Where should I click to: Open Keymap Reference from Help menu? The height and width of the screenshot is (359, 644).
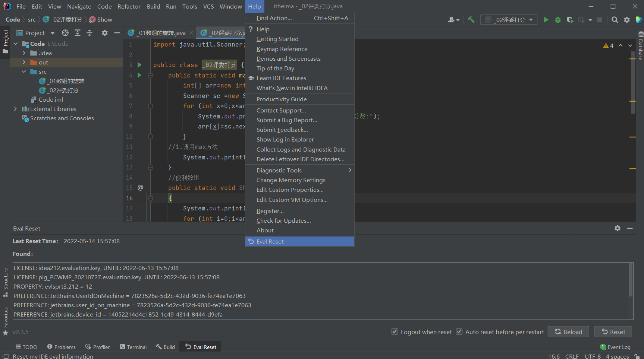coord(299,49)
